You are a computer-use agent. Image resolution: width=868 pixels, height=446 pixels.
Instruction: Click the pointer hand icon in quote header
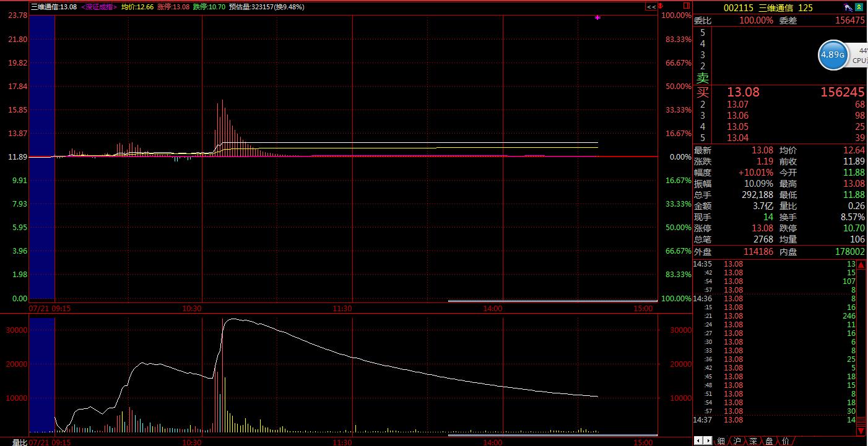848,7
